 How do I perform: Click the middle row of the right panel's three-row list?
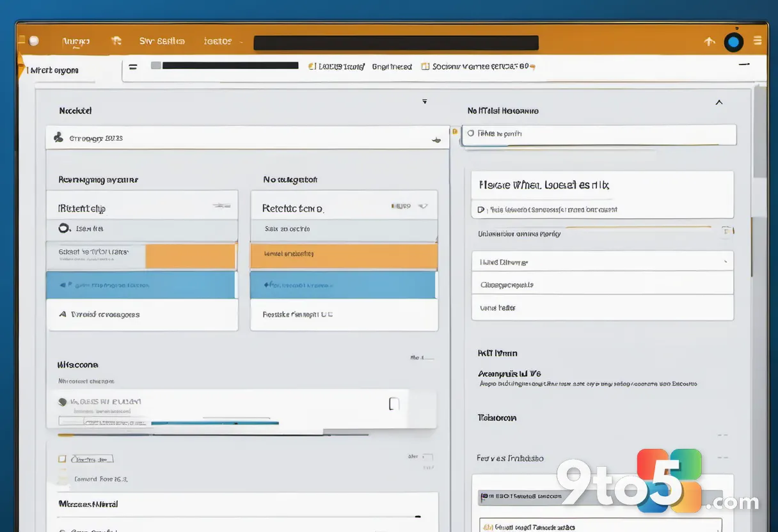(602, 285)
